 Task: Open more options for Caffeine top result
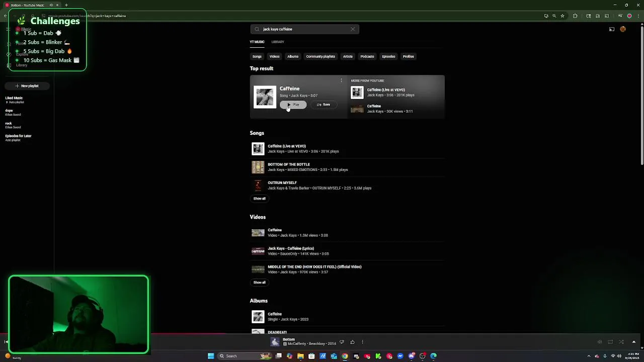point(341,80)
